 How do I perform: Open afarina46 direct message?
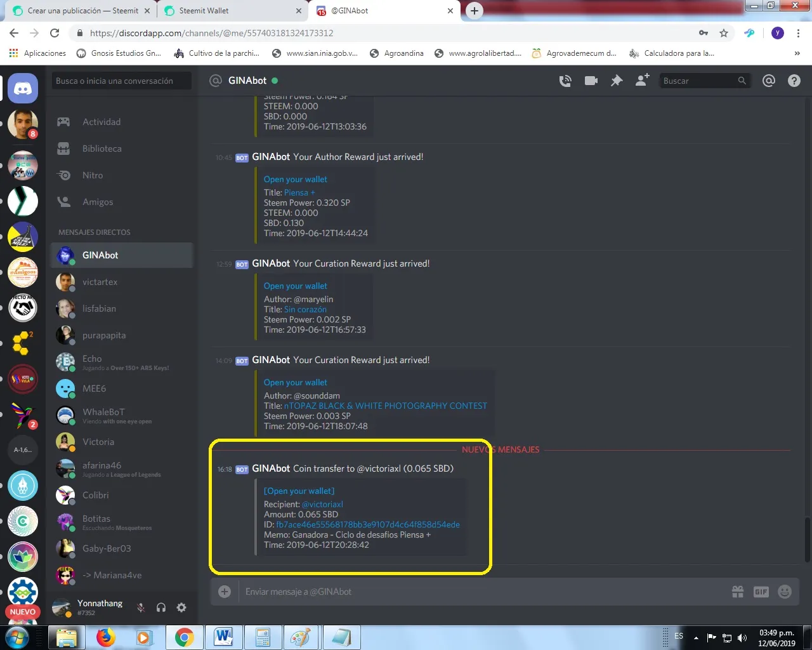[121, 468]
